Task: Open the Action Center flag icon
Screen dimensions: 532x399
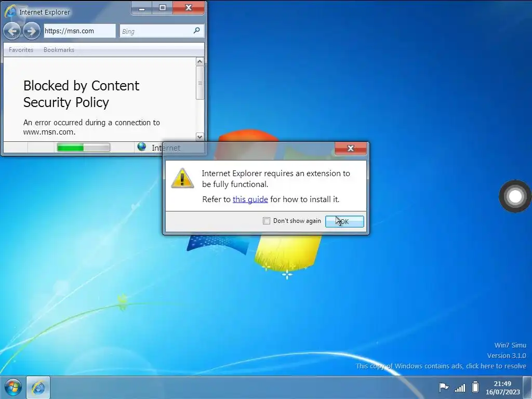Action: pos(444,387)
